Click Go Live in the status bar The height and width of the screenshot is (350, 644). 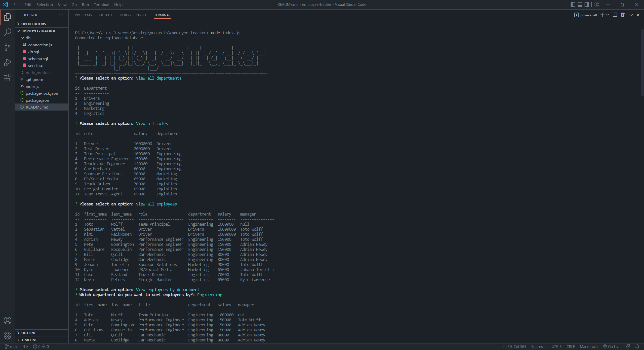612,346
